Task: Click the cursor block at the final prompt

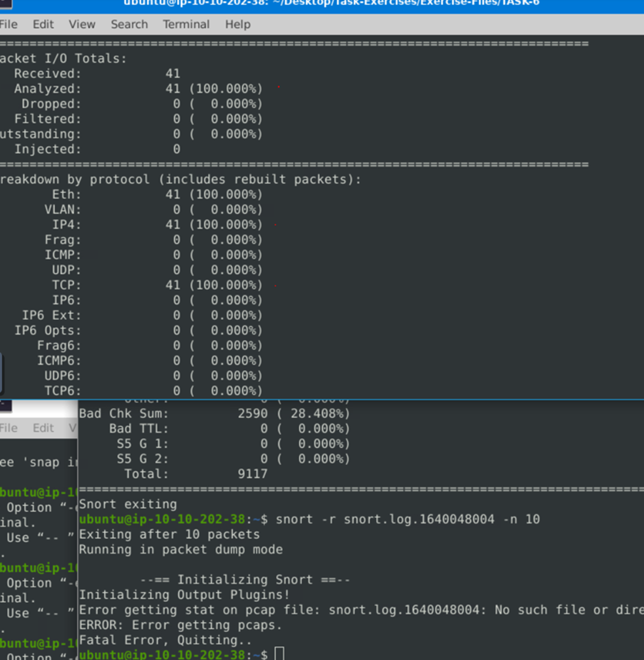Action: click(x=279, y=654)
